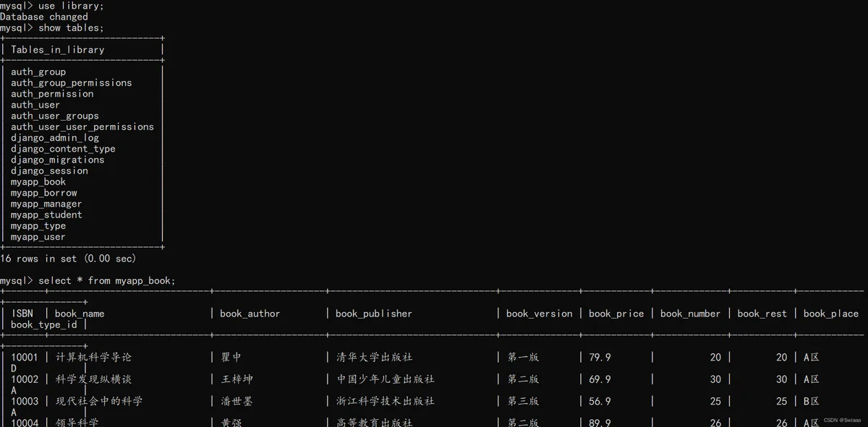
Task: Click the 'use library;' command text
Action: click(71, 6)
